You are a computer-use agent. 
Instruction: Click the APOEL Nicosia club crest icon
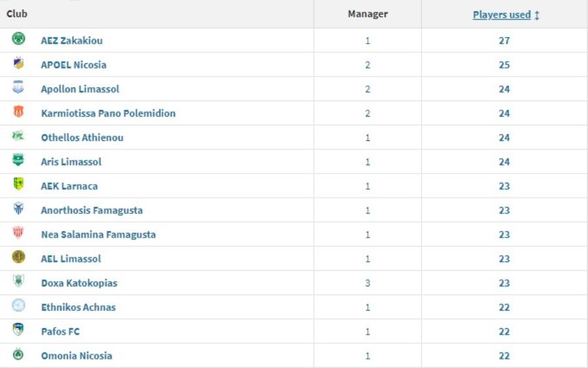point(18,63)
